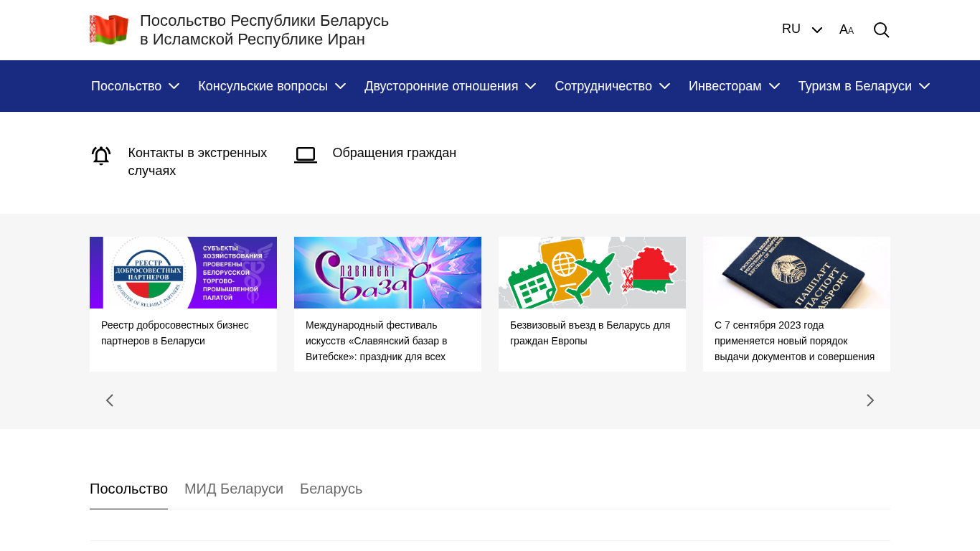Switch to the МИД Беларуси tab
Image resolution: width=980 pixels, height=551 pixels.
click(x=234, y=489)
